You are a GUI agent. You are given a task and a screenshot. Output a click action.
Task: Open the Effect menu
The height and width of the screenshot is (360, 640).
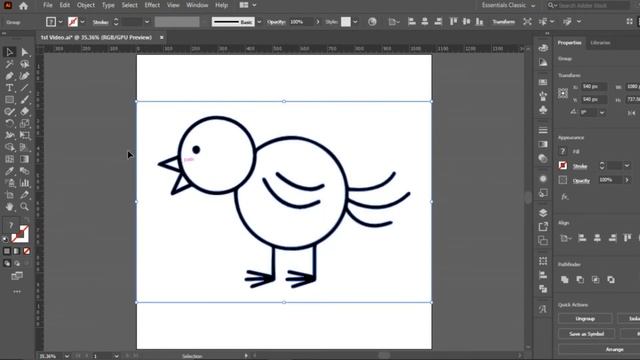click(152, 5)
